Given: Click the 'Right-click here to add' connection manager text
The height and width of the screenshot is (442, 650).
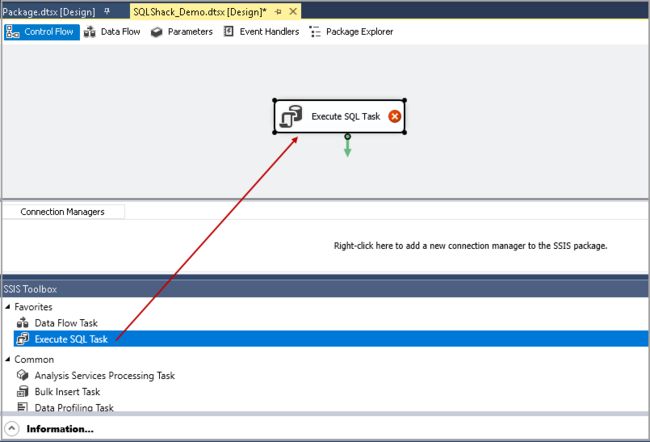Looking at the screenshot, I should (x=471, y=246).
